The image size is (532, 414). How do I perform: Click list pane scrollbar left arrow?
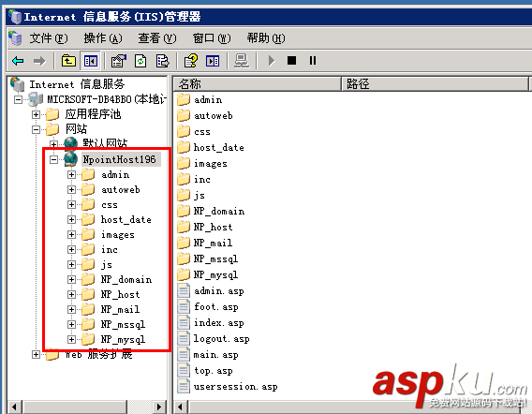[x=181, y=407]
